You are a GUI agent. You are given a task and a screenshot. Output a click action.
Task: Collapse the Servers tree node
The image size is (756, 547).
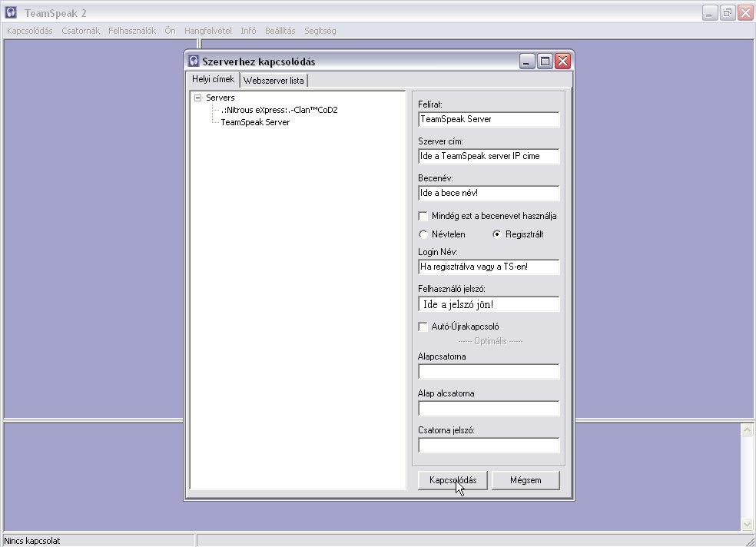click(x=198, y=98)
